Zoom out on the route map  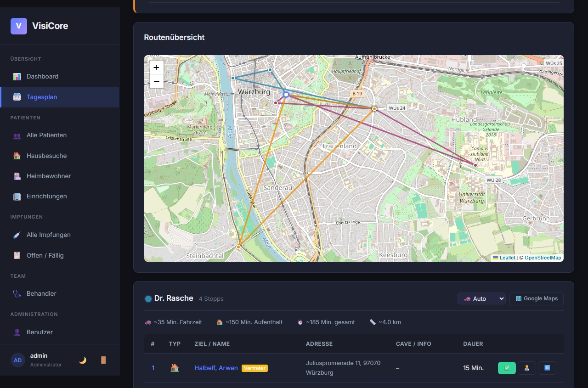[x=156, y=82]
